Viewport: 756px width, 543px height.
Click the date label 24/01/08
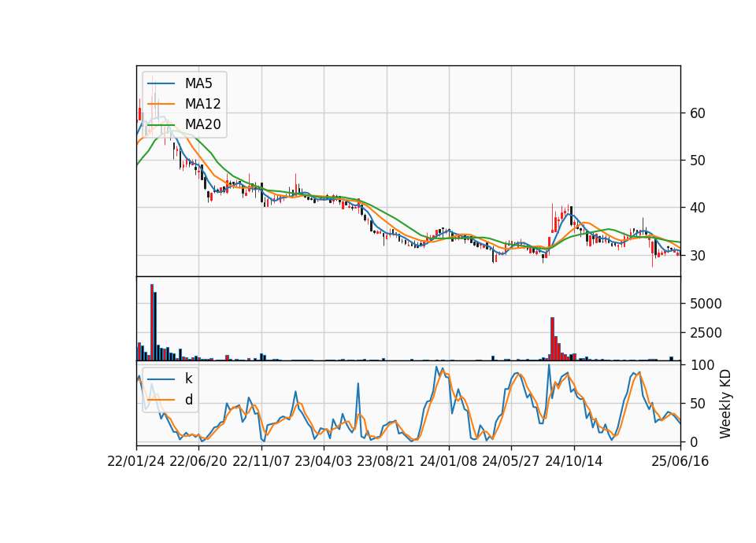pyautogui.click(x=448, y=461)
